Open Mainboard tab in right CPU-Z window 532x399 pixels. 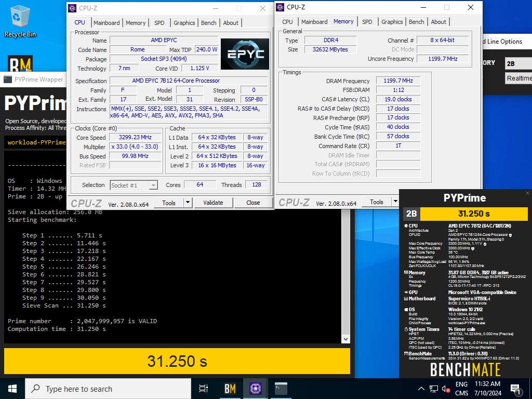click(x=314, y=22)
